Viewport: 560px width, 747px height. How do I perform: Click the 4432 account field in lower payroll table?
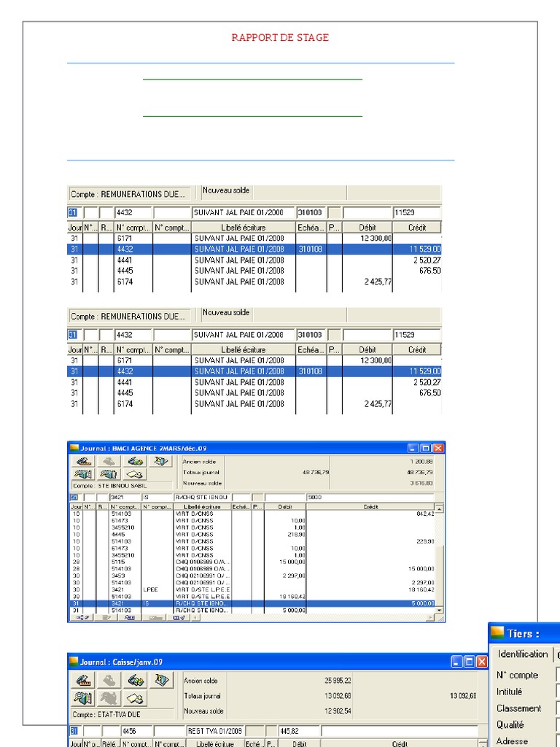133,335
